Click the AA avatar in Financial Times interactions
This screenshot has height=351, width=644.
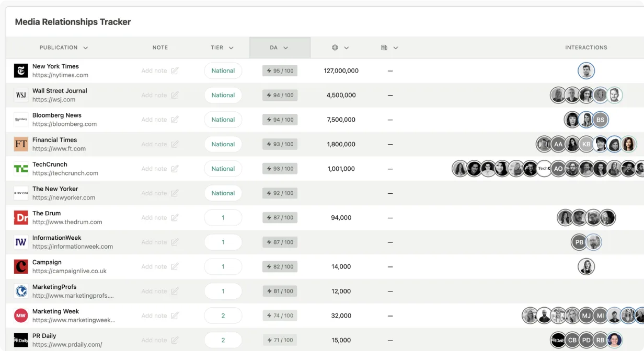click(558, 144)
